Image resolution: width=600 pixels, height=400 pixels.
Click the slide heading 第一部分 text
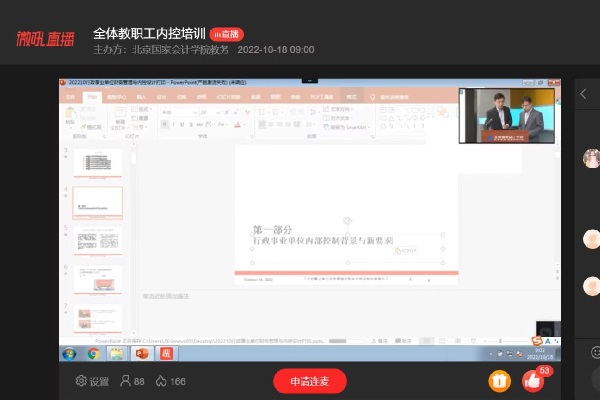277,228
